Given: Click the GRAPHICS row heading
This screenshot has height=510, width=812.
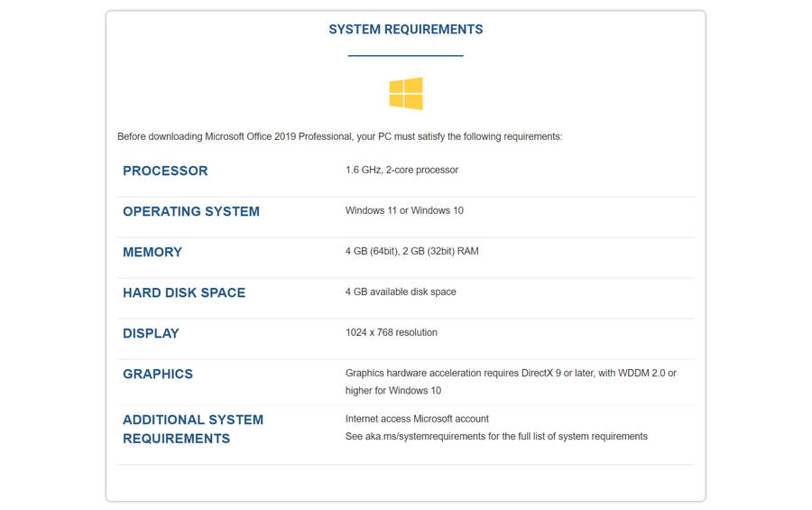Looking at the screenshot, I should [x=157, y=374].
